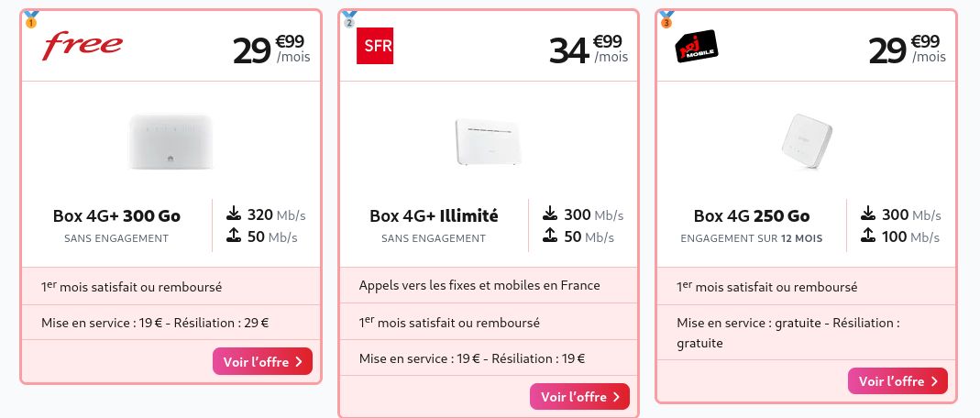
Task: Click the SFR 50 Mb/s upload icon
Action: click(550, 236)
